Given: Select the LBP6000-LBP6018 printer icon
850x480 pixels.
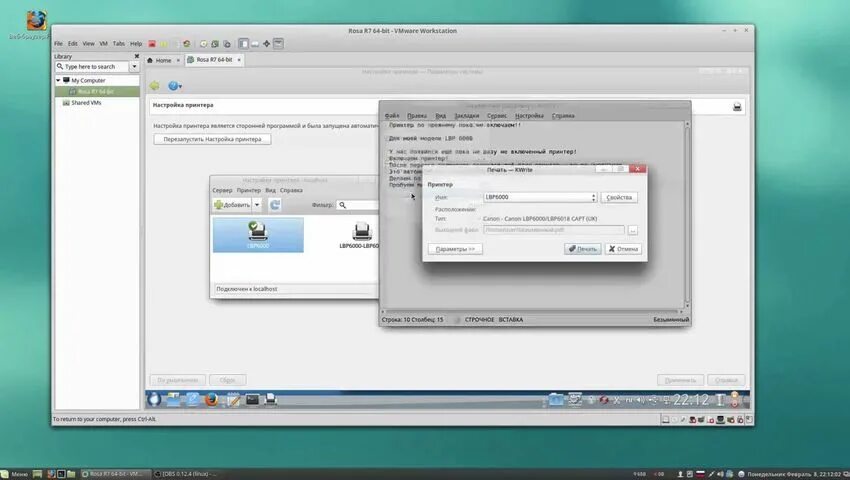Looking at the screenshot, I should tap(360, 235).
